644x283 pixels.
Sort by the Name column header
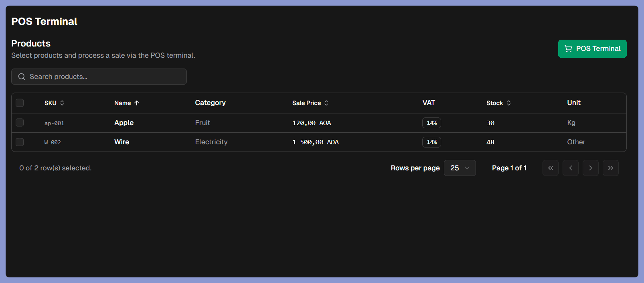click(x=127, y=103)
